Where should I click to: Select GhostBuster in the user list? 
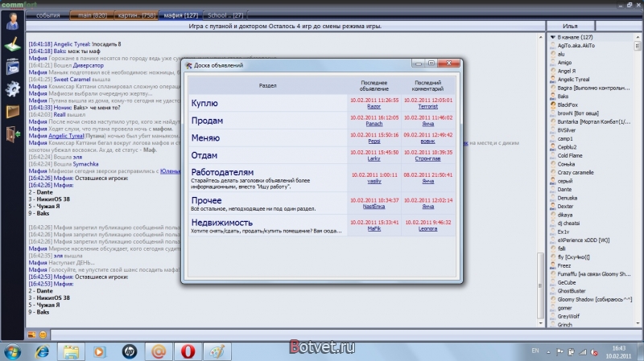coord(572,291)
